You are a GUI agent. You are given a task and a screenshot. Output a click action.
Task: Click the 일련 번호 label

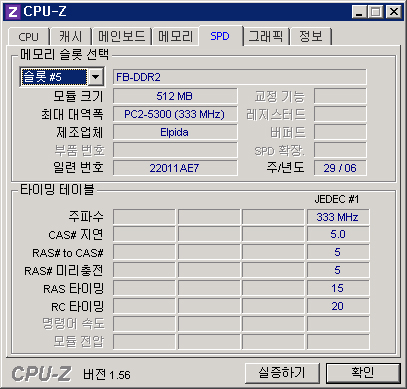(x=79, y=167)
